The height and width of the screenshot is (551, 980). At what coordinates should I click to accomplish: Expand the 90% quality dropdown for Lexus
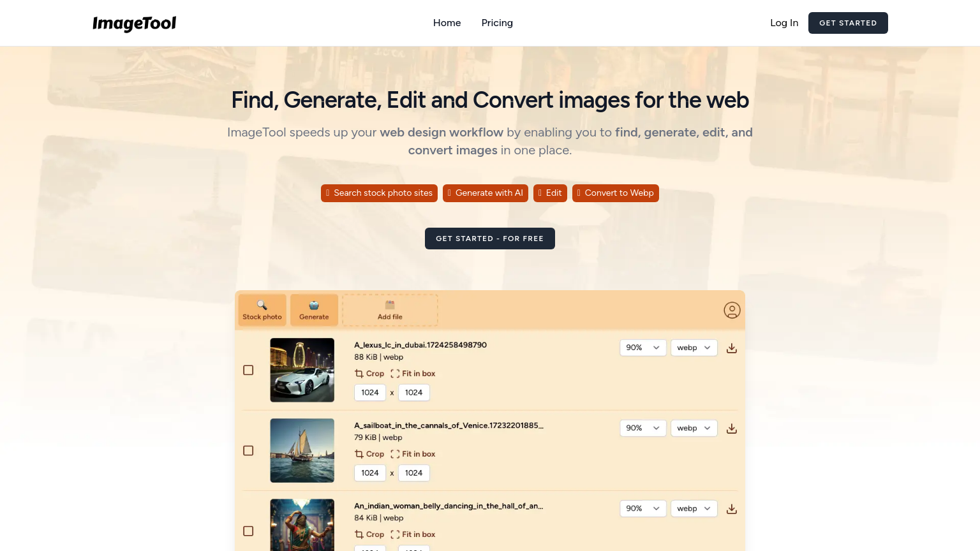(642, 348)
